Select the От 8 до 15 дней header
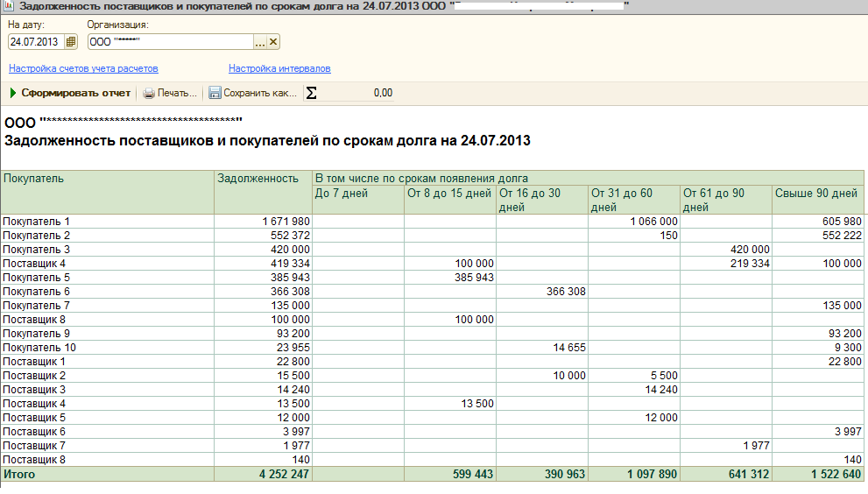868x494 pixels. point(450,200)
